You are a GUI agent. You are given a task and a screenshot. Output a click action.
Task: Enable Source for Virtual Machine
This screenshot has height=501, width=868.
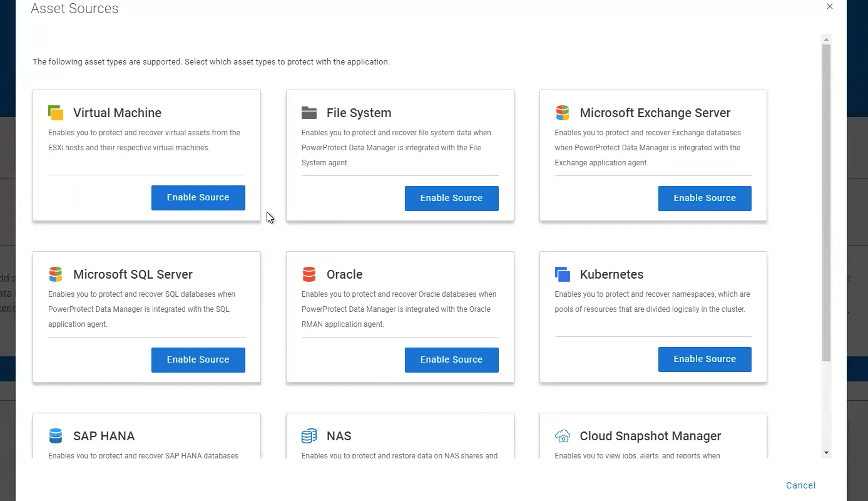pos(198,197)
